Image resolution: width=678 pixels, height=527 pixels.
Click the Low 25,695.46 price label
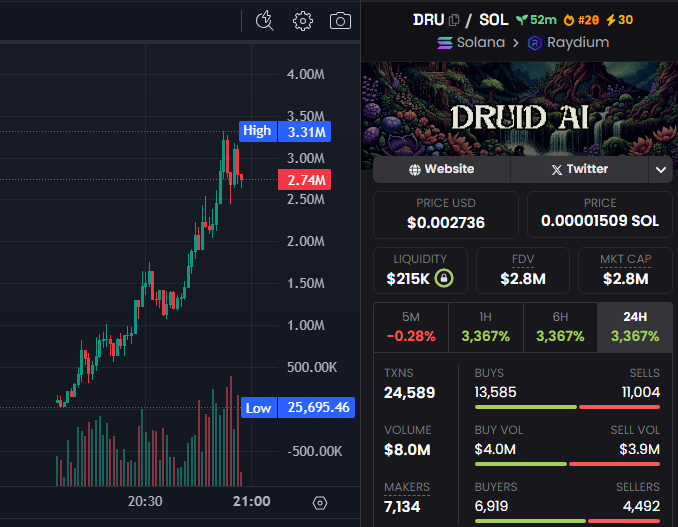click(x=298, y=407)
